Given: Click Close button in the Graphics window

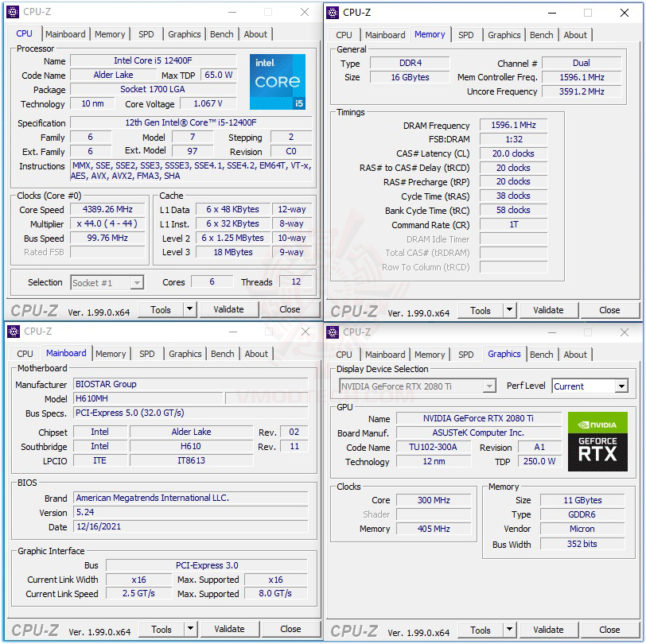Looking at the screenshot, I should (x=609, y=630).
